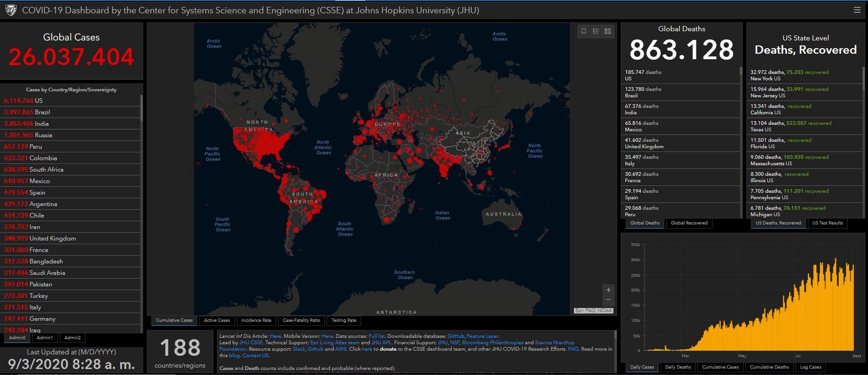Viewport: 868px width, 375px height.
Task: Open the Incidence Rate map tab
Action: coord(256,320)
